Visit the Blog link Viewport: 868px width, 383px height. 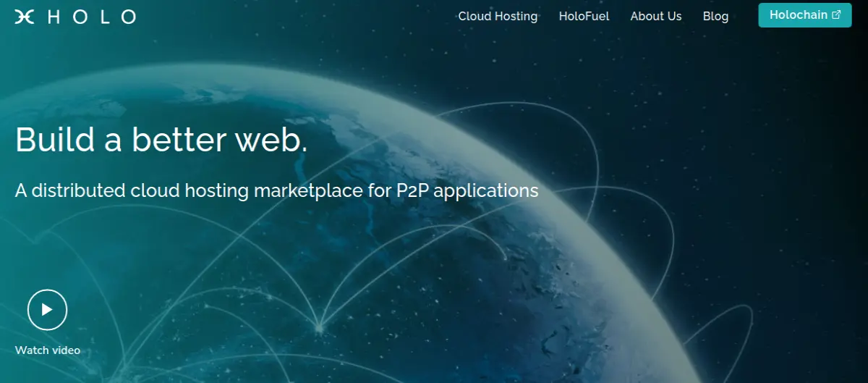[715, 16]
